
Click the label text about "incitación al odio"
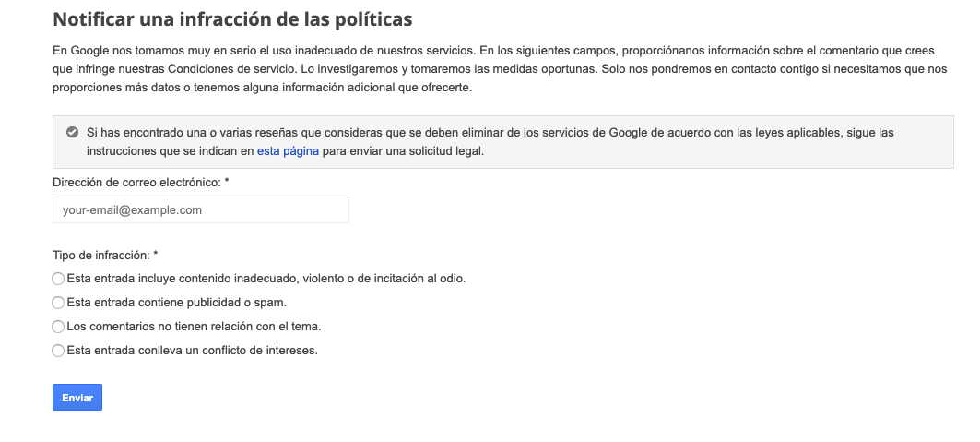[x=266, y=279]
